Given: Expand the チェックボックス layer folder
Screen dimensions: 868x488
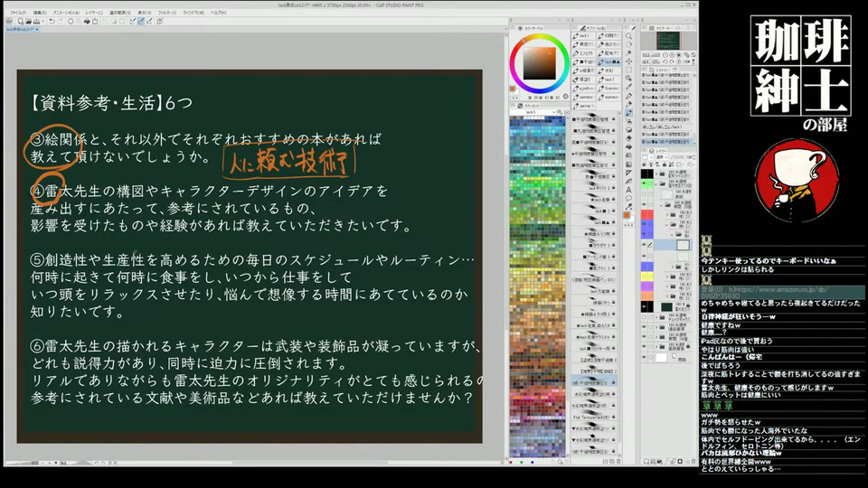Looking at the screenshot, I should click(656, 317).
